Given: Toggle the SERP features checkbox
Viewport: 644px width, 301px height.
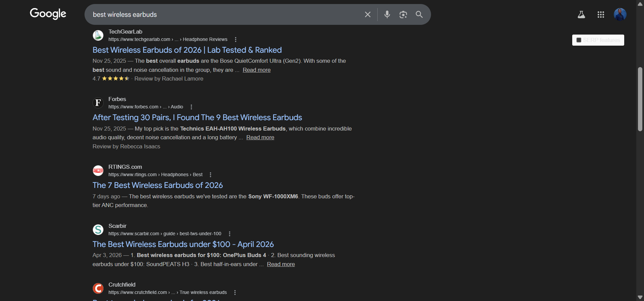Looking at the screenshot, I should tap(579, 40).
